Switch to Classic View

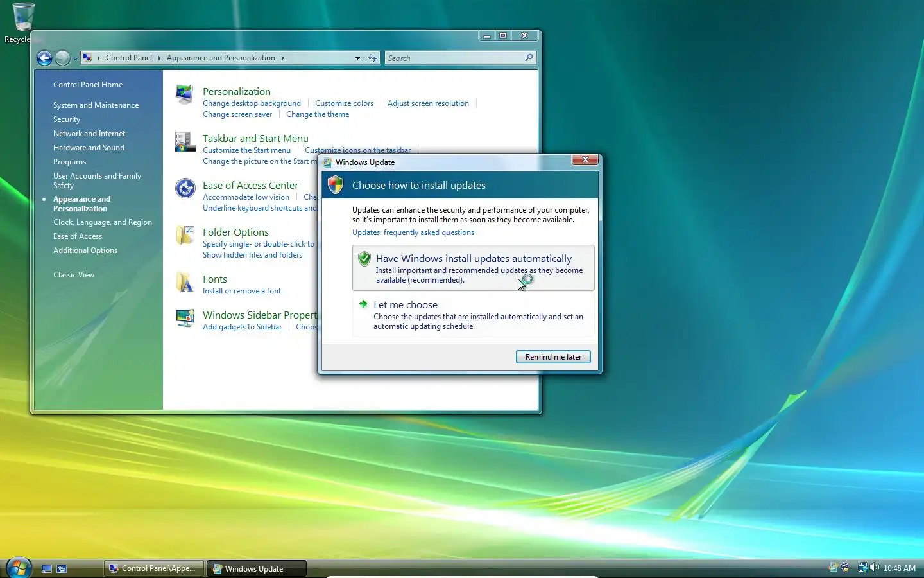(x=74, y=275)
